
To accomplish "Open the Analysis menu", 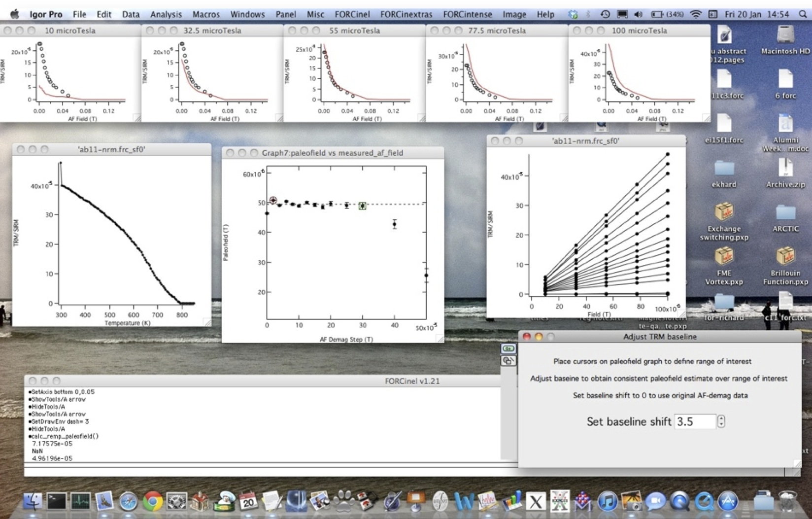I will [x=166, y=14].
